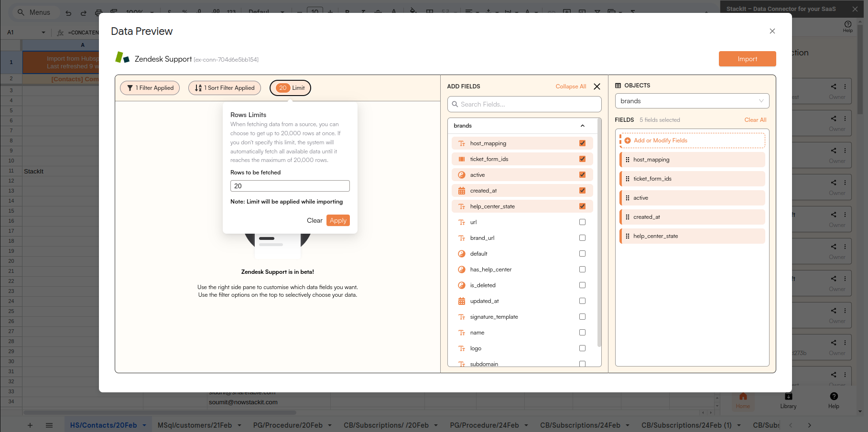Open PG/Procedure/24Feb tab dropdown arrow
The image size is (868, 432).
pyautogui.click(x=526, y=425)
